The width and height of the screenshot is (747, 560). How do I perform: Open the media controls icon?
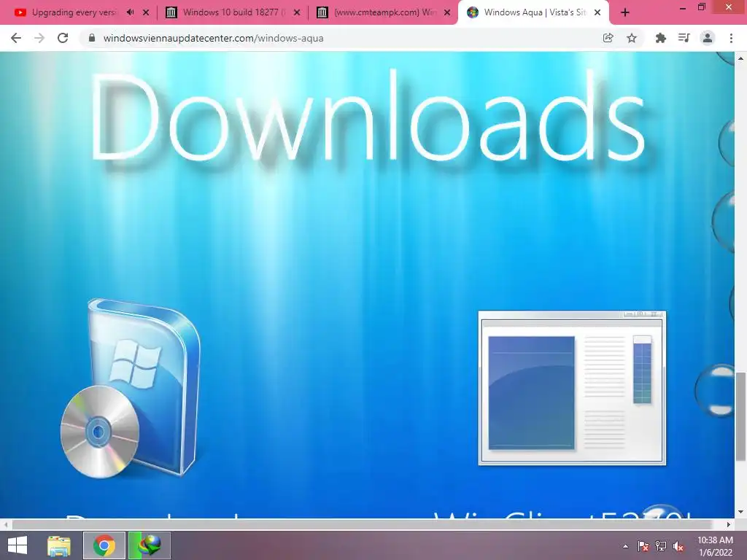pos(684,38)
